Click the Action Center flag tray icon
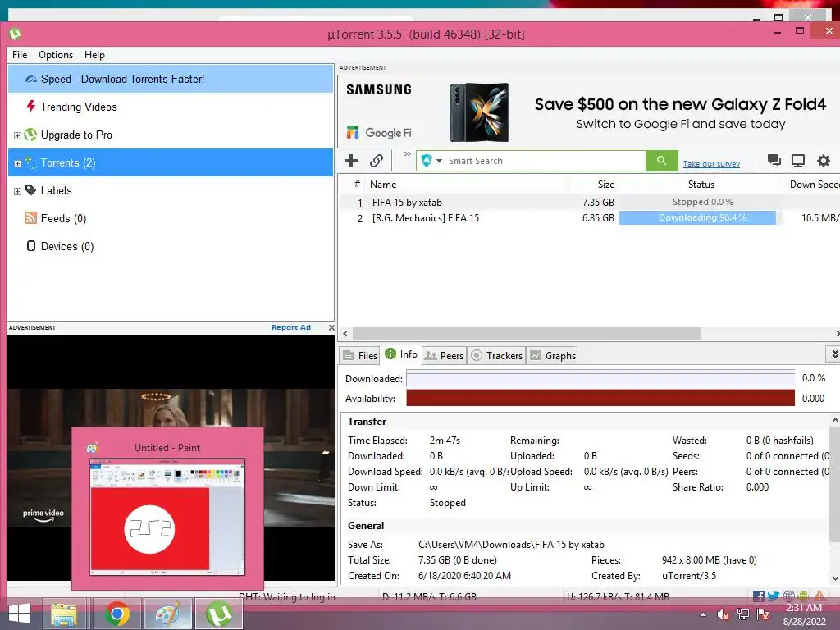The image size is (840, 630). pos(763,615)
